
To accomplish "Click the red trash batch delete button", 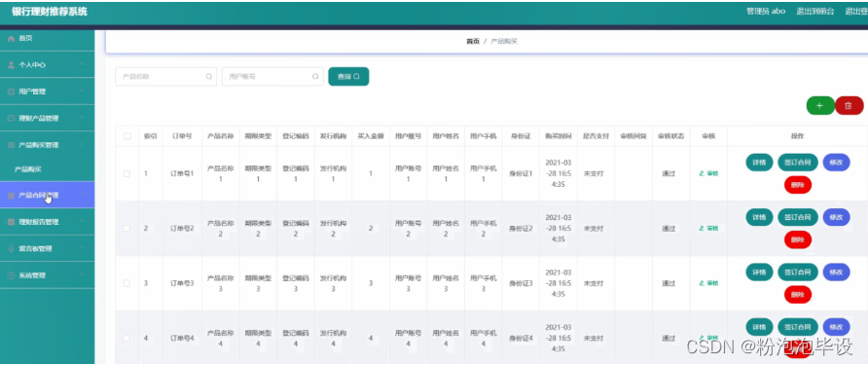I will coord(850,105).
